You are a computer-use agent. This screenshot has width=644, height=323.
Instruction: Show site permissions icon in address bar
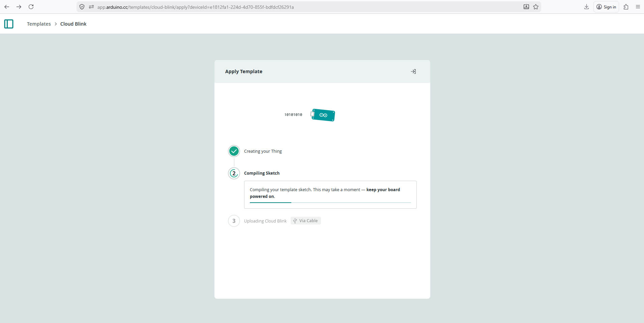[91, 7]
